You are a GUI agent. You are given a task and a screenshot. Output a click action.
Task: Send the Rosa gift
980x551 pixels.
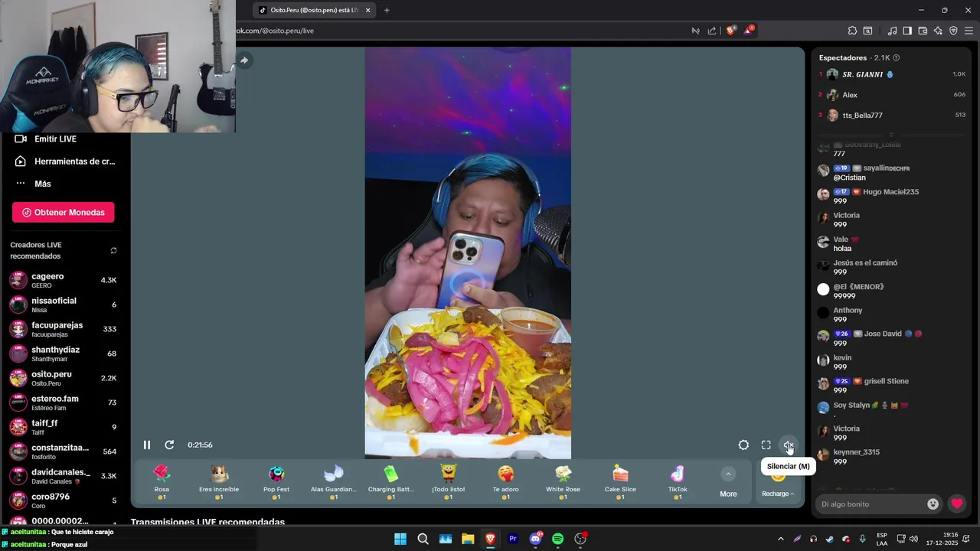[x=162, y=483]
